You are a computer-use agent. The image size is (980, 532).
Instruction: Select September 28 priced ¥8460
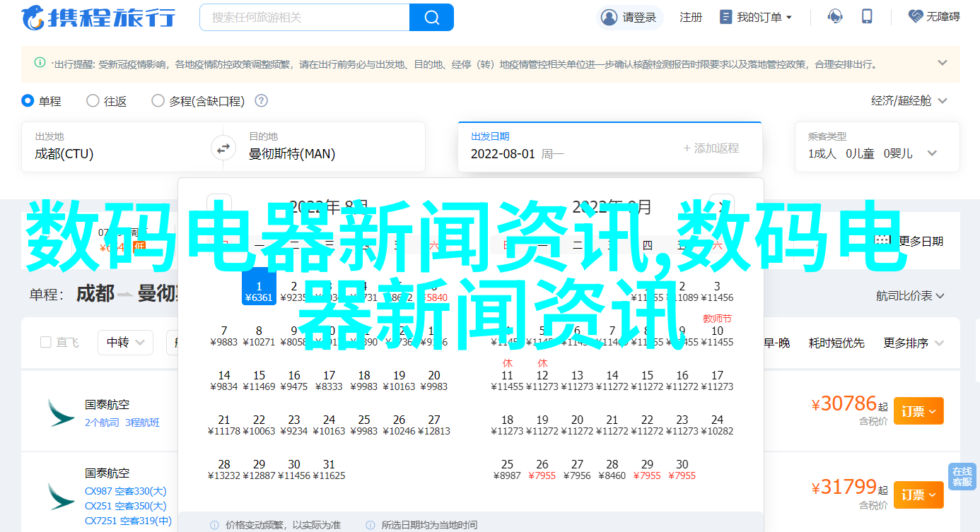pos(612,469)
